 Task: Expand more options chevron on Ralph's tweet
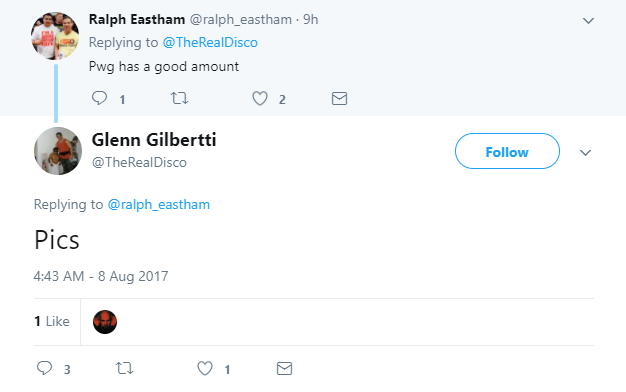tap(588, 21)
